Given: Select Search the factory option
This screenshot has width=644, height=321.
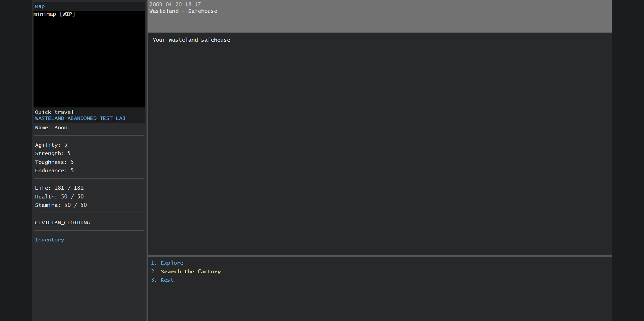Looking at the screenshot, I should [x=191, y=272].
